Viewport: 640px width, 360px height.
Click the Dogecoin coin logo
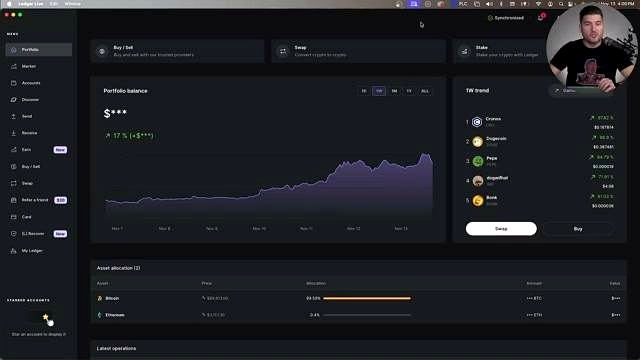[x=478, y=142]
